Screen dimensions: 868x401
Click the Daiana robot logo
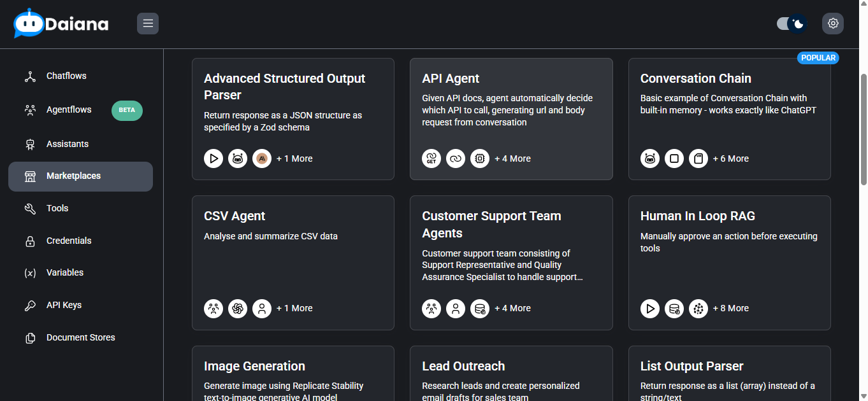coord(29,24)
